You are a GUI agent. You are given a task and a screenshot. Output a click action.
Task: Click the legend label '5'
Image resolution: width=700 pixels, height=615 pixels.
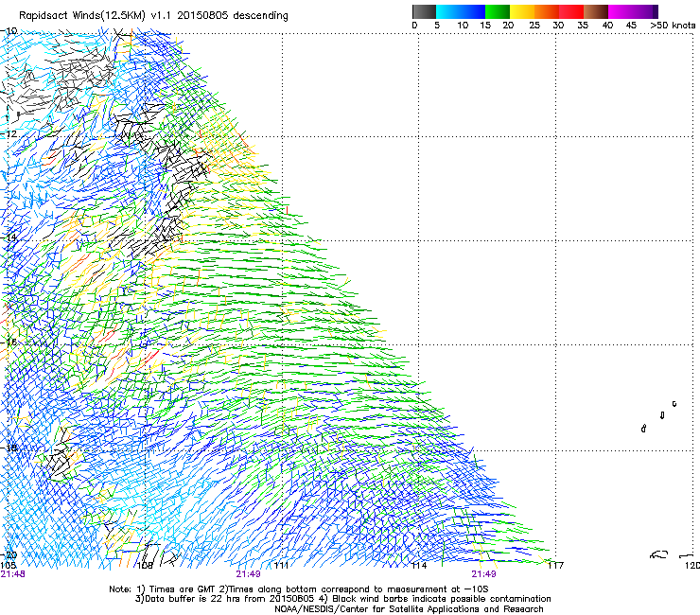pyautogui.click(x=437, y=26)
